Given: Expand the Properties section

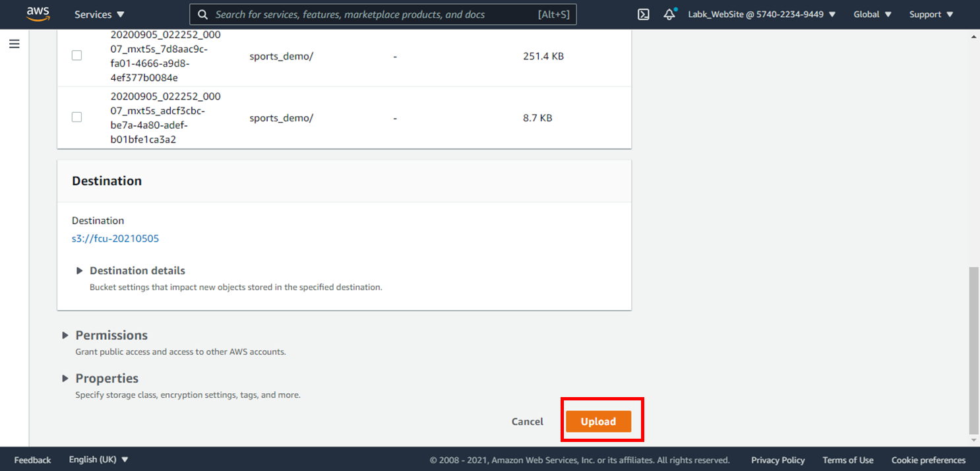Looking at the screenshot, I should (100, 379).
